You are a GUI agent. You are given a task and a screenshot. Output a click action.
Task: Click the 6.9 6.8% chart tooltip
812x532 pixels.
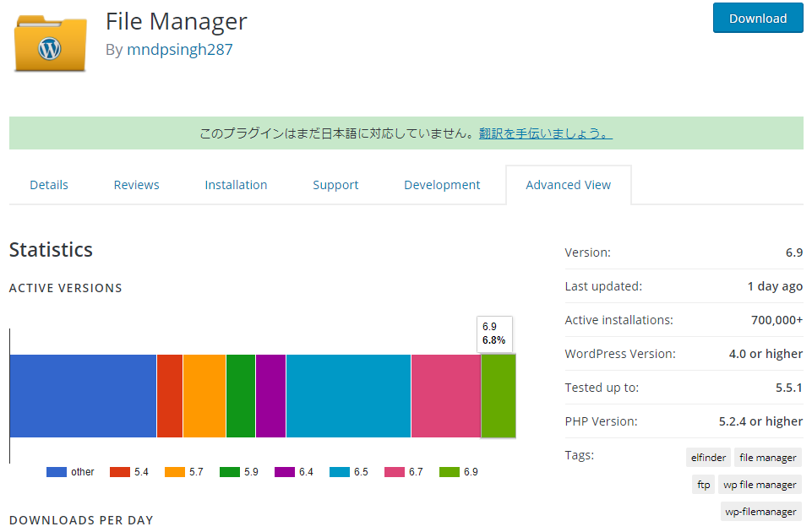(494, 334)
